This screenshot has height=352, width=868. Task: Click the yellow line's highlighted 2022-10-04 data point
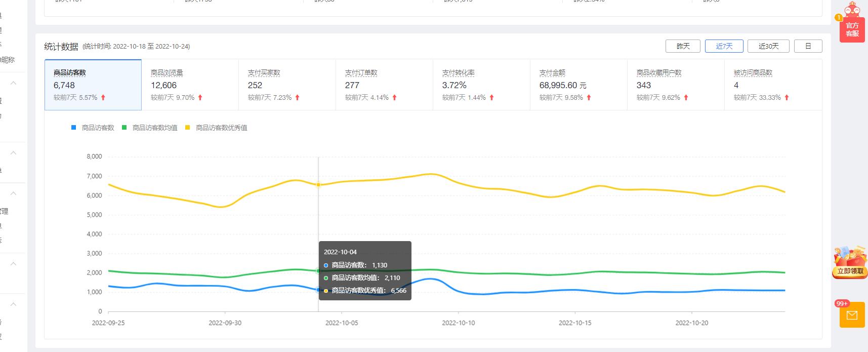point(318,185)
